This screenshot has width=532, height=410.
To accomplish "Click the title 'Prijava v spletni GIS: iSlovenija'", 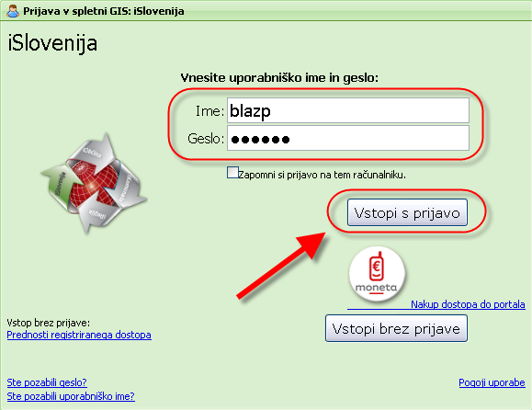I will (104, 11).
